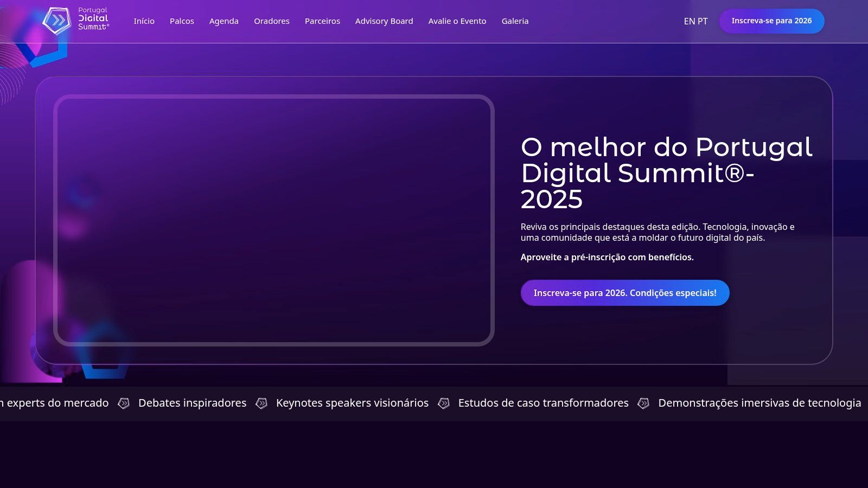The height and width of the screenshot is (488, 868).
Task: Open the Agenda page
Action: (x=224, y=21)
